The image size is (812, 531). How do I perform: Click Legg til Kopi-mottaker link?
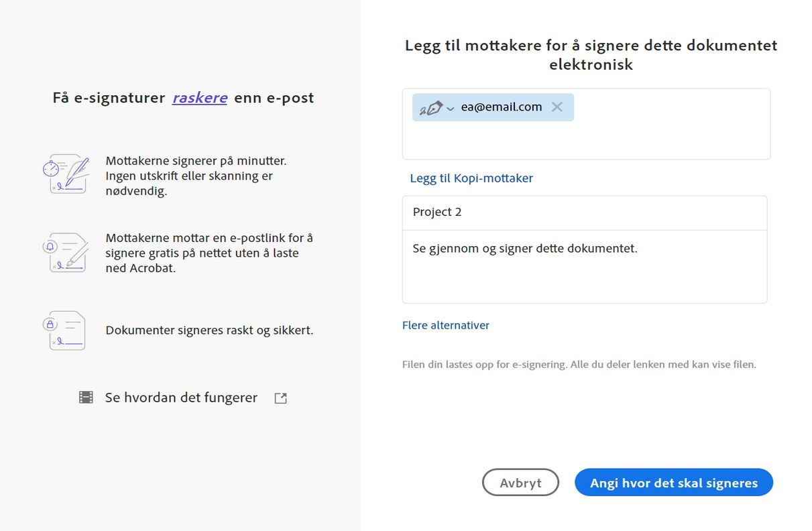[x=471, y=178]
